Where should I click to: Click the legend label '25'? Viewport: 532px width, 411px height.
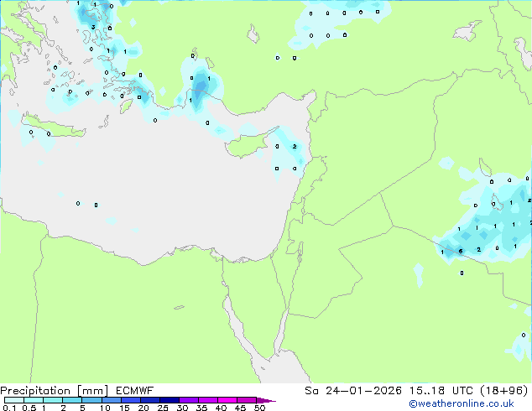(x=163, y=408)
